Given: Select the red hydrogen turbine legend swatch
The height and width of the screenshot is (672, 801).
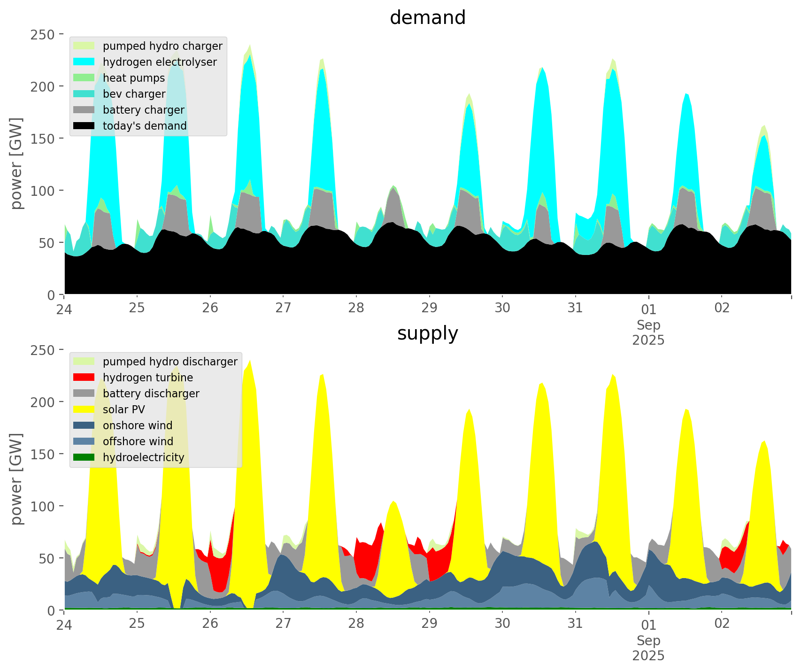Looking at the screenshot, I should 84,378.
